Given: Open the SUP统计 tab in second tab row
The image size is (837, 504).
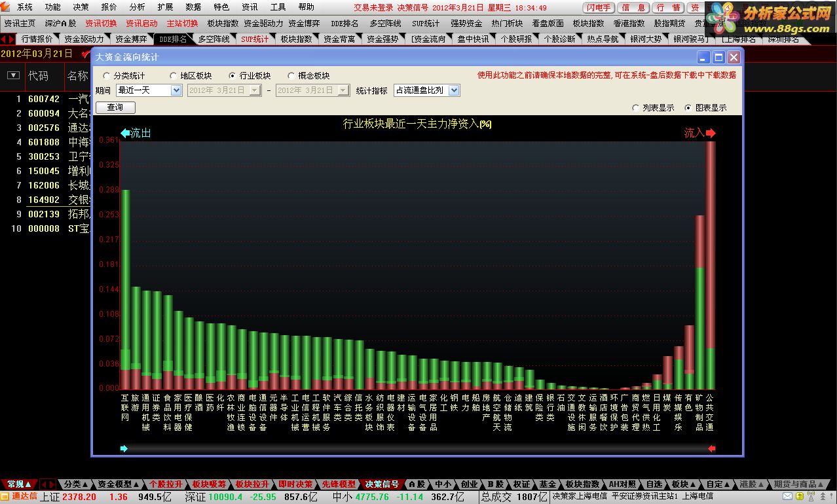Looking at the screenshot, I should (255, 39).
